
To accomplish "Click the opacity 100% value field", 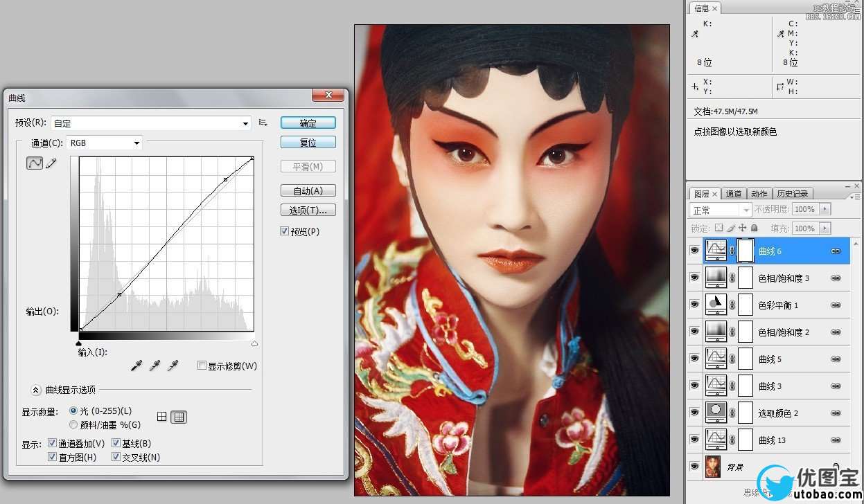I will [x=805, y=209].
